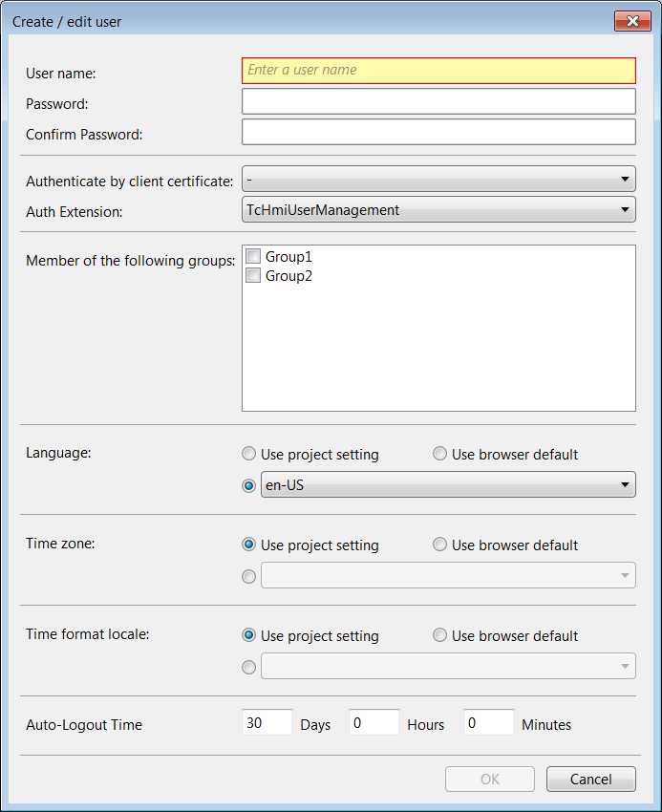
Task: Open the custom Time format locale dropdown
Action: (448, 666)
